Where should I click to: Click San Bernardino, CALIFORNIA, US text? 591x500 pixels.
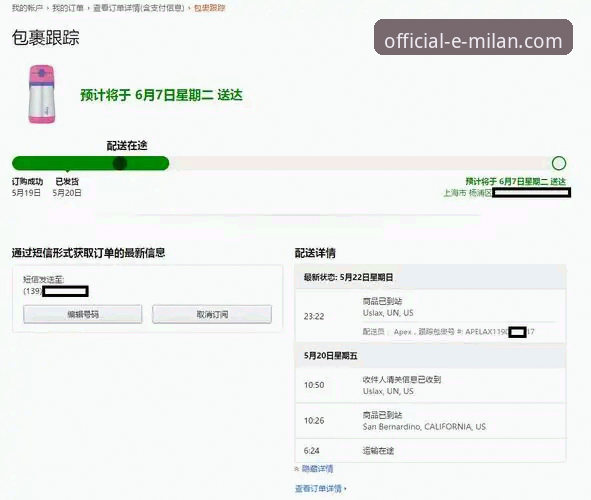424,427
